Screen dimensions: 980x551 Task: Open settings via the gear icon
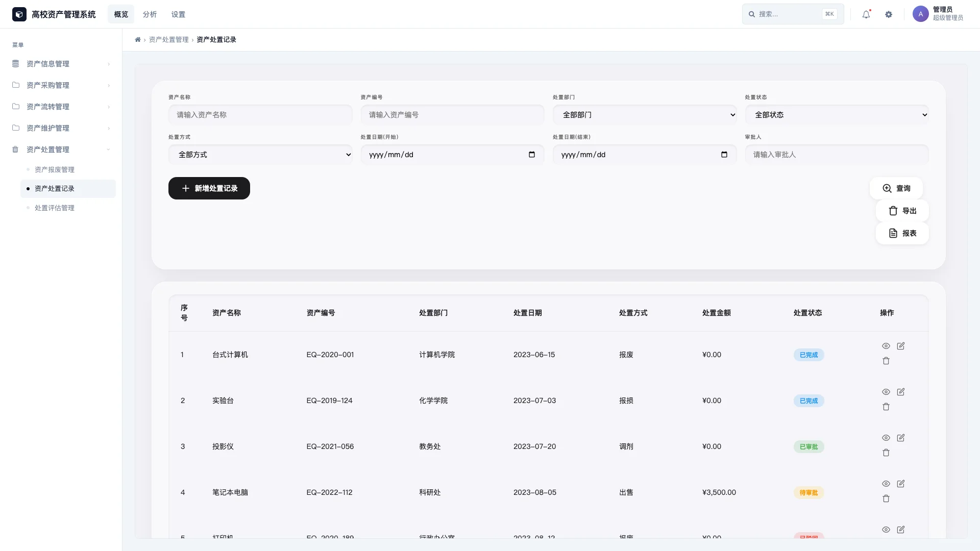[889, 14]
